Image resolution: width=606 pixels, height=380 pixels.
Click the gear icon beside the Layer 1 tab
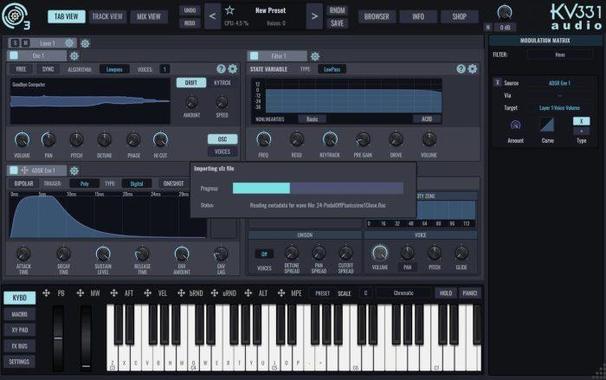[x=85, y=43]
